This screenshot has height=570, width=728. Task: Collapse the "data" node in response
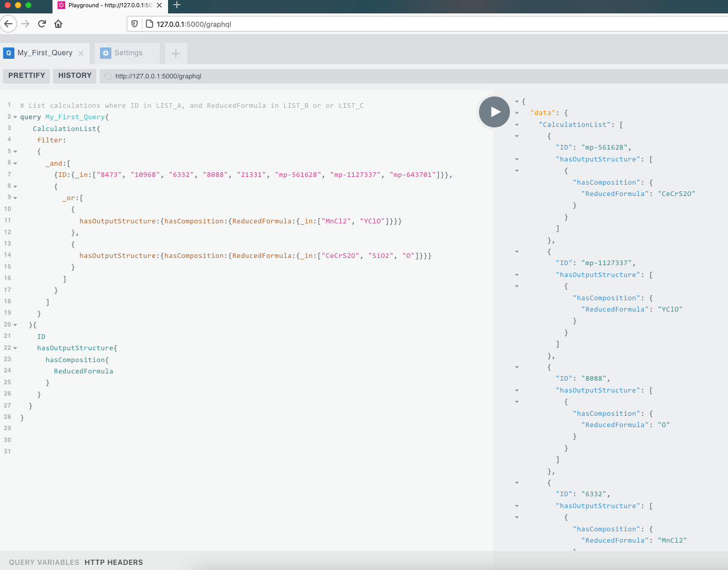pyautogui.click(x=517, y=112)
